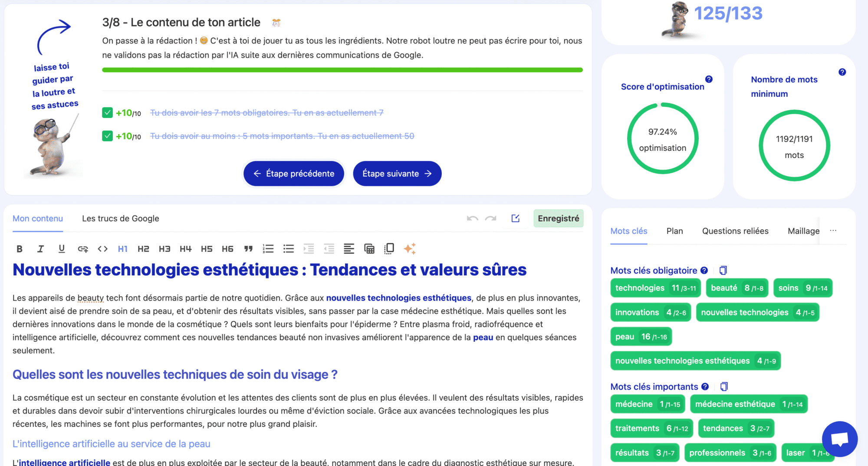Click the traitements keyword tag
This screenshot has height=466, width=868.
pyautogui.click(x=651, y=428)
